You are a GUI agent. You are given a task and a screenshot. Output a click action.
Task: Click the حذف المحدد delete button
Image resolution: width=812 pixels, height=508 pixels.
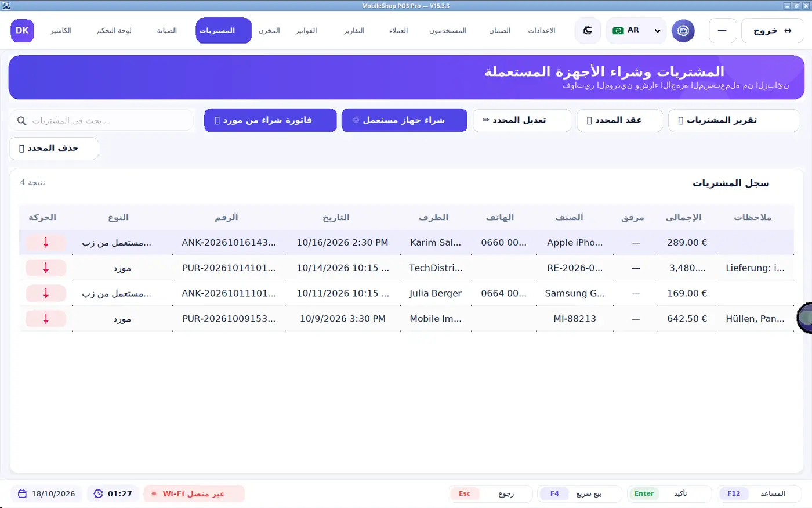pos(54,149)
